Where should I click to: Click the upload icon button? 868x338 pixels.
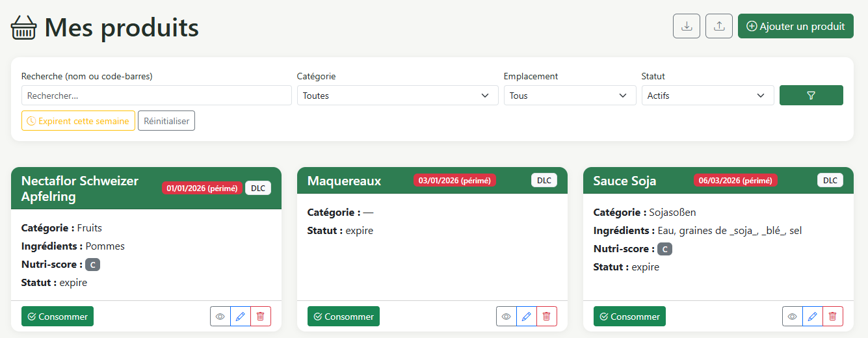(x=719, y=26)
